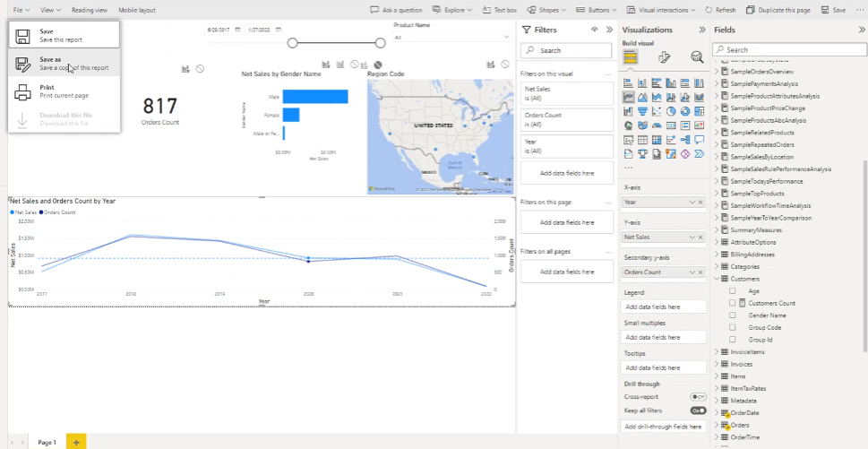The image size is (868, 449).
Task: Select the decomposition tree visual icon
Action: pos(685,140)
